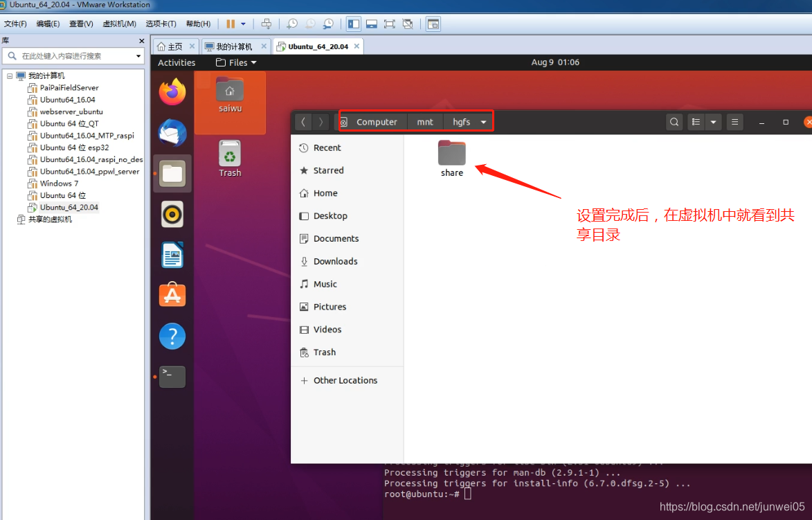812x520 pixels.
Task: Click the mnt path segment
Action: (425, 123)
